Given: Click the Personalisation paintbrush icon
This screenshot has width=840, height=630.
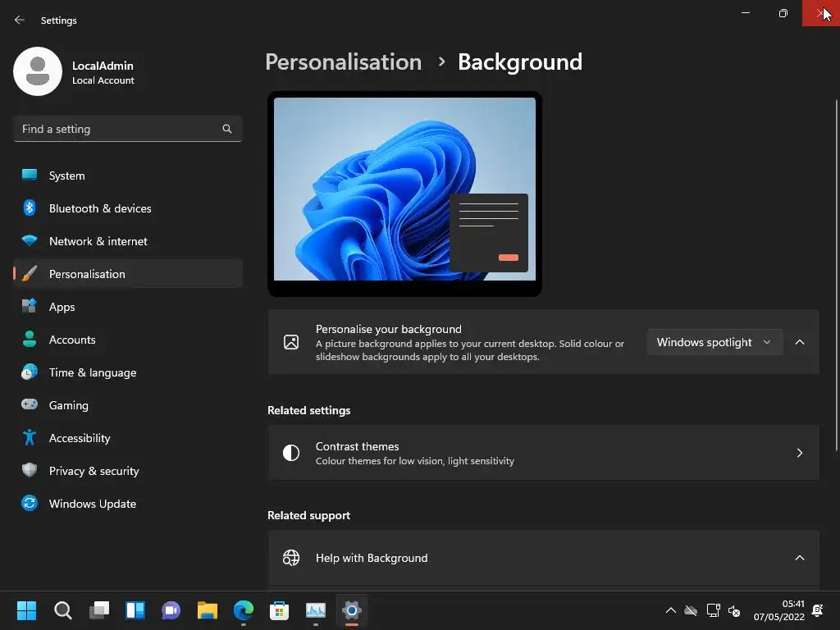Looking at the screenshot, I should pos(30,274).
